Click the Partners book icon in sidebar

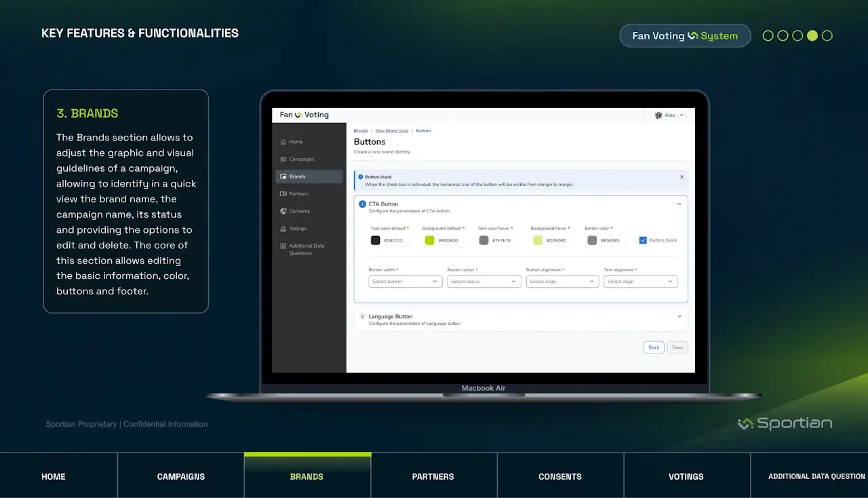[x=283, y=194]
